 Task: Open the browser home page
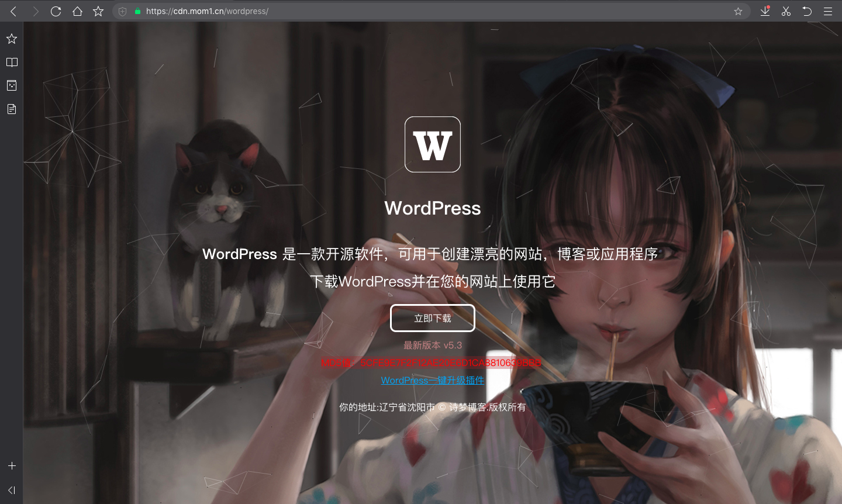(77, 11)
